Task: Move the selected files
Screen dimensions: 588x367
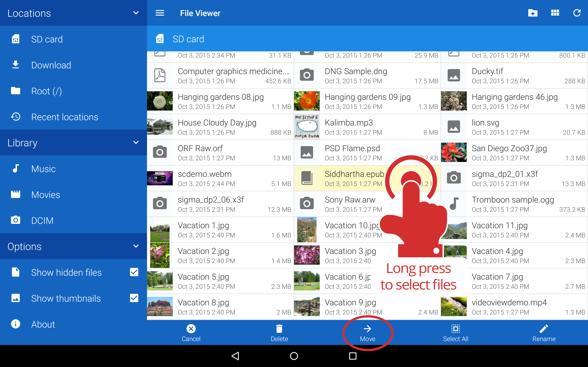Action: coord(368,333)
